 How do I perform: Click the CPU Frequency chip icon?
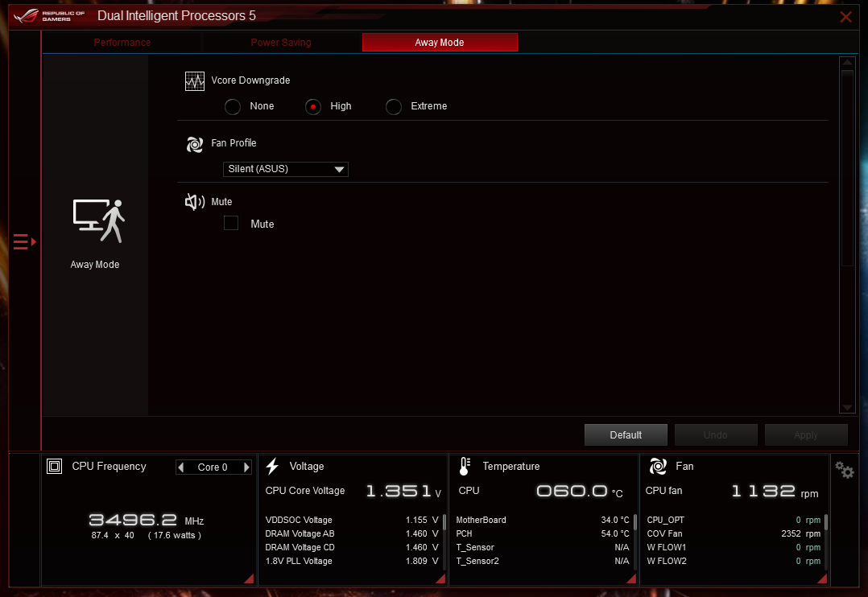pyautogui.click(x=54, y=467)
